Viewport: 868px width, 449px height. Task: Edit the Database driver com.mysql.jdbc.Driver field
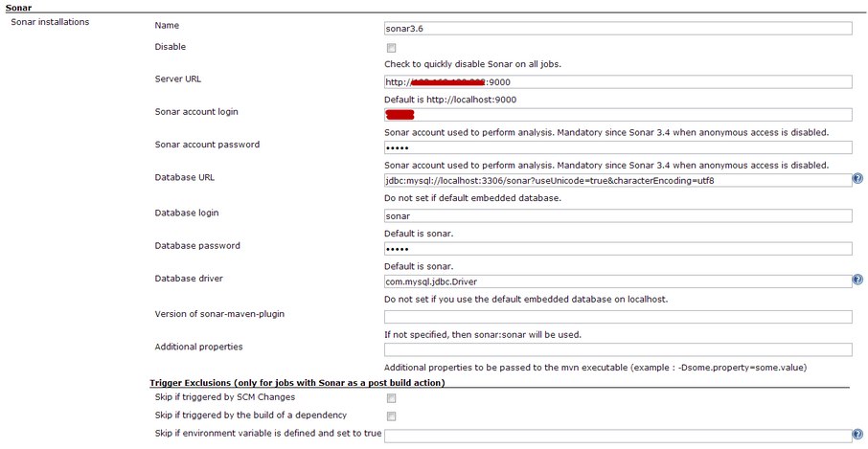pyautogui.click(x=618, y=281)
